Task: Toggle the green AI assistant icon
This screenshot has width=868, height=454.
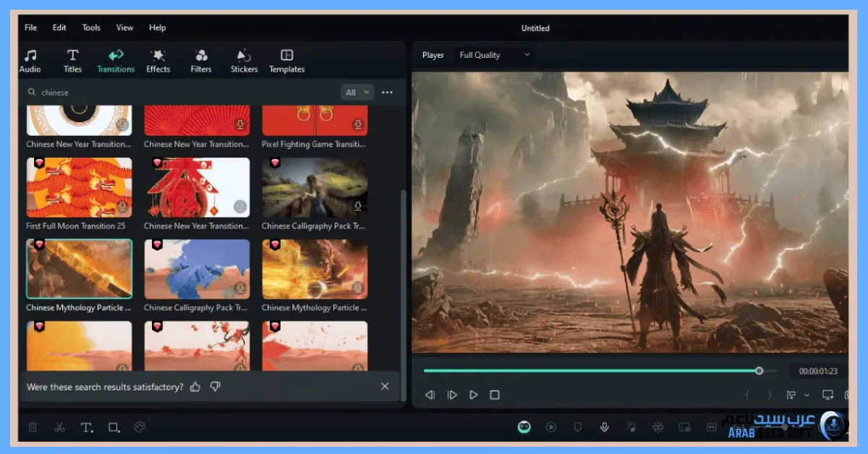Action: pos(523,427)
